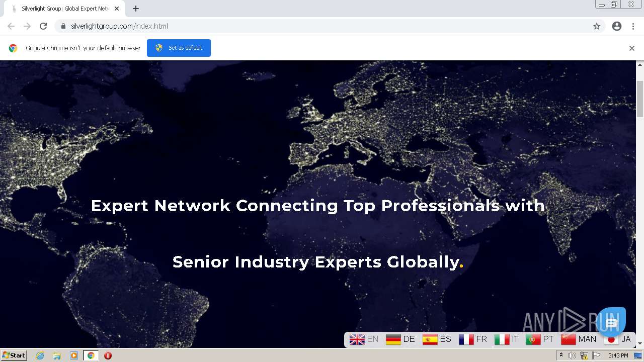This screenshot has width=644, height=362.
Task: Open the Chrome three-dot menu
Action: pyautogui.click(x=633, y=26)
